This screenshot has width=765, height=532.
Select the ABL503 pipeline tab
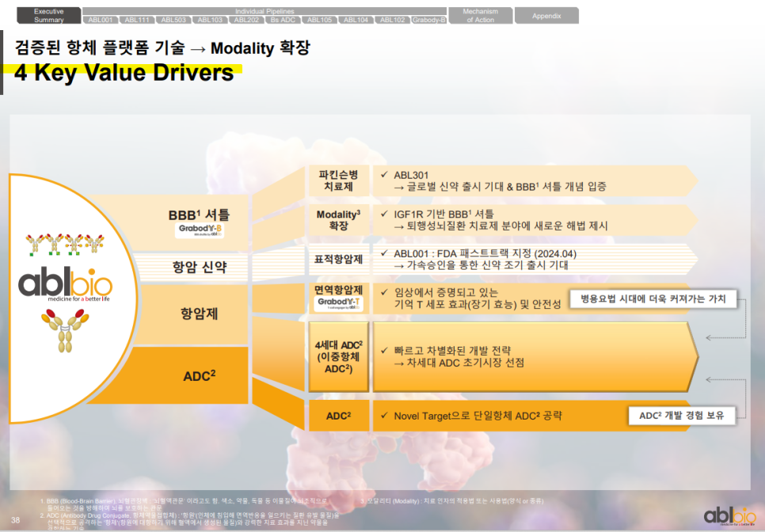coord(173,20)
